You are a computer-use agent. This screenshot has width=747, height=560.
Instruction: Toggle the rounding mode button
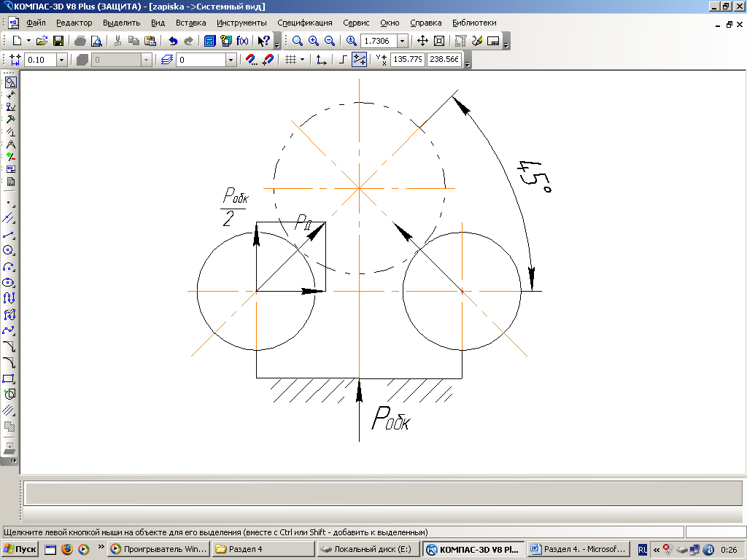tap(358, 60)
